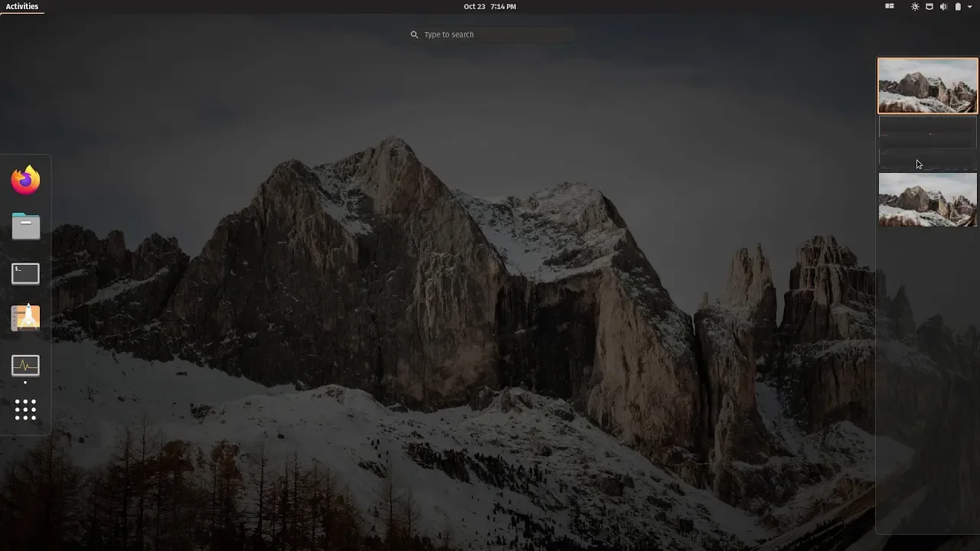Open the calendar from Oct 23 clock

[489, 6]
